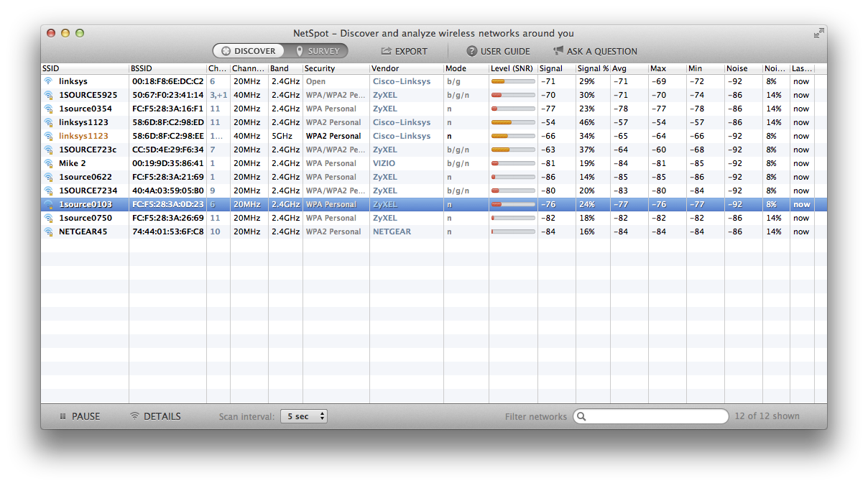Click the location pin icon in the Survey tab

(300, 51)
